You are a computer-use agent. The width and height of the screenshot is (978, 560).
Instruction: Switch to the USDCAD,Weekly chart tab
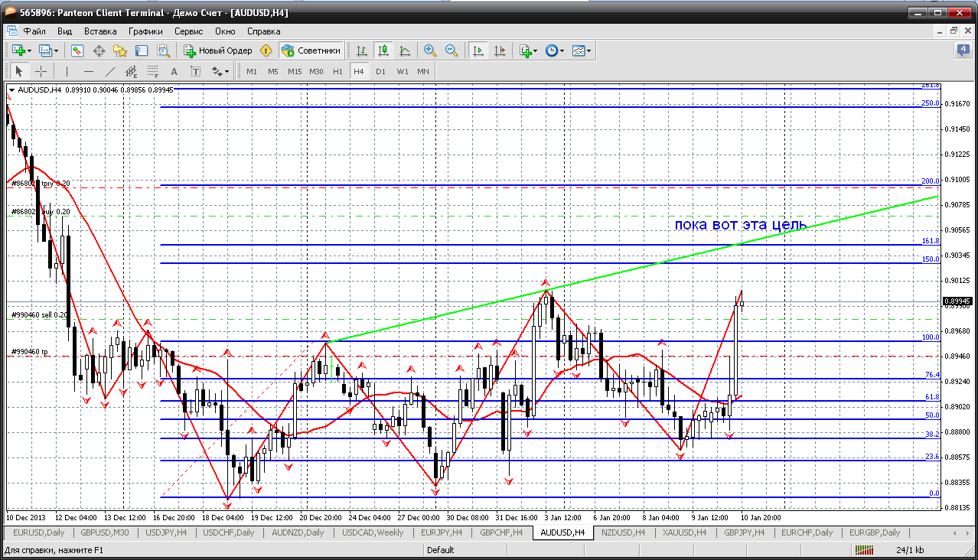tap(372, 532)
